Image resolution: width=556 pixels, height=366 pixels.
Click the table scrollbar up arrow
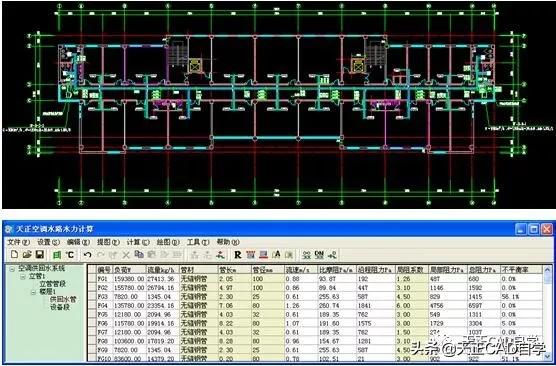[x=547, y=270]
